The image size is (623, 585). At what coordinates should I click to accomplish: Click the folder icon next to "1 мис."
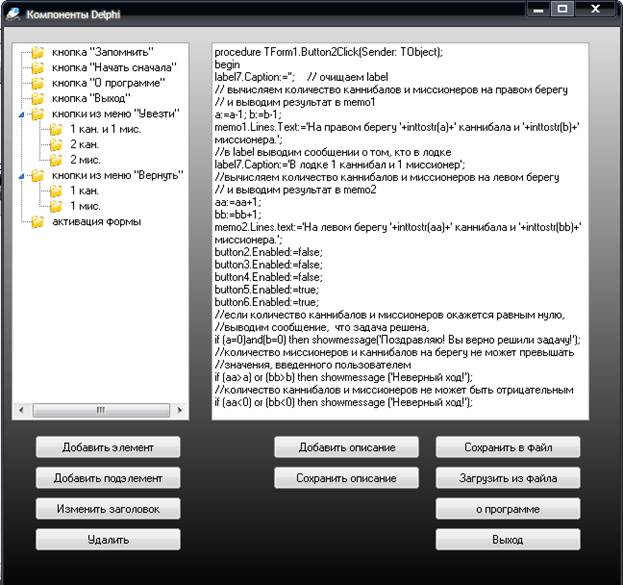point(57,206)
